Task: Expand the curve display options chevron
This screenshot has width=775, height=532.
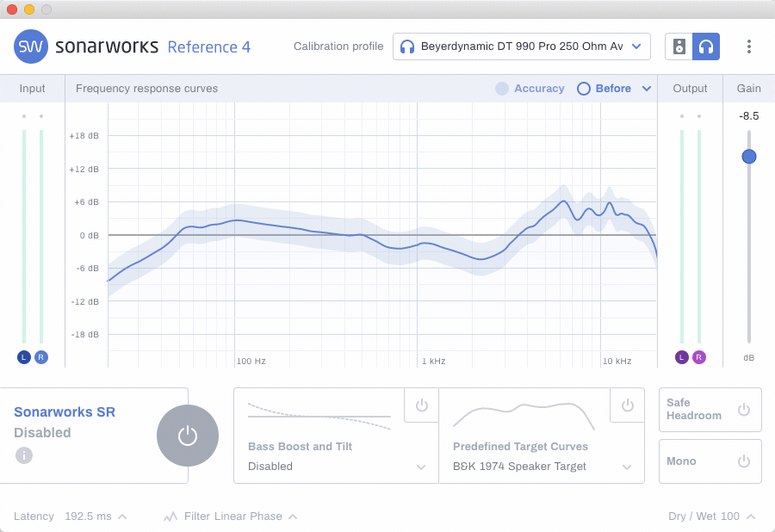Action: coord(647,89)
